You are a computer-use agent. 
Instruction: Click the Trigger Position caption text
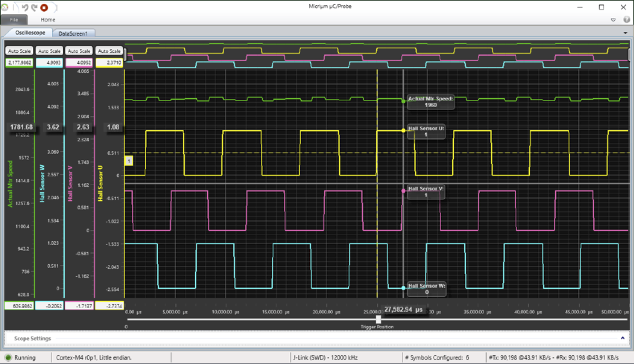tap(377, 327)
